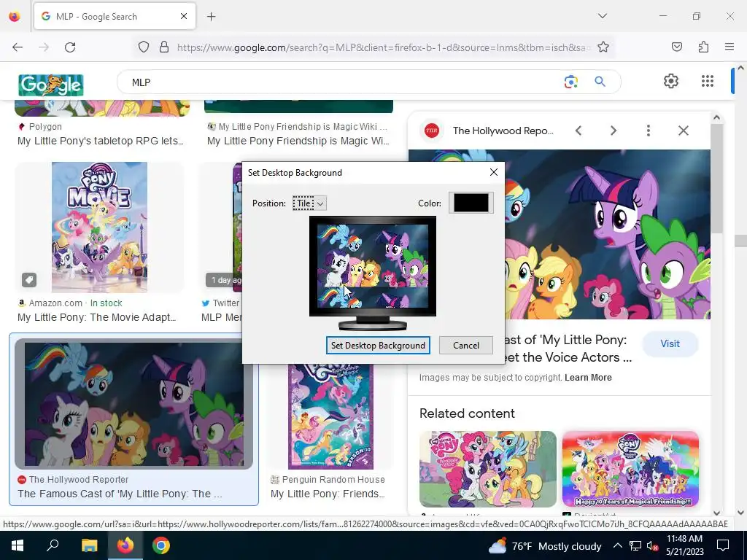This screenshot has height=560, width=747.
Task: Open the Windows Start menu
Action: (x=18, y=545)
